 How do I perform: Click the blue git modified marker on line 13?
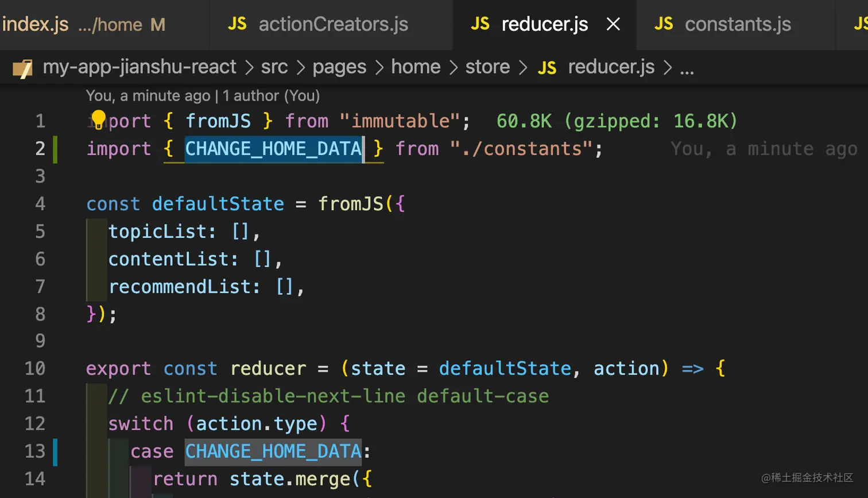(x=55, y=451)
